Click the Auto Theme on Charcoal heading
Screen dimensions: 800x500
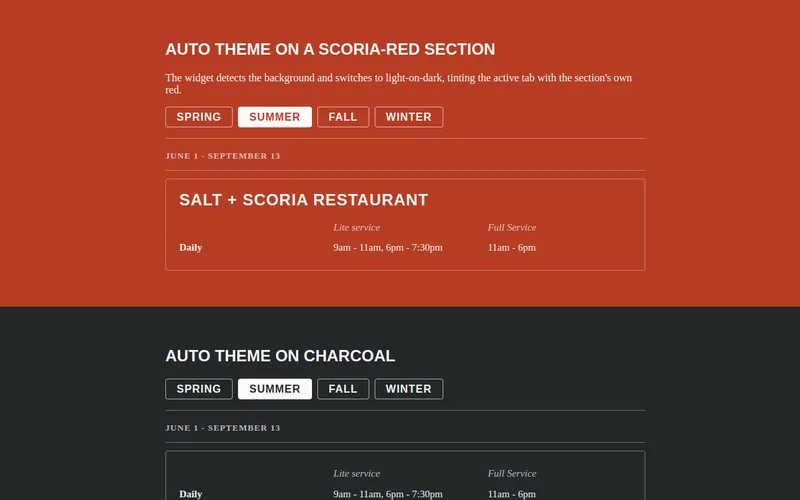point(280,356)
